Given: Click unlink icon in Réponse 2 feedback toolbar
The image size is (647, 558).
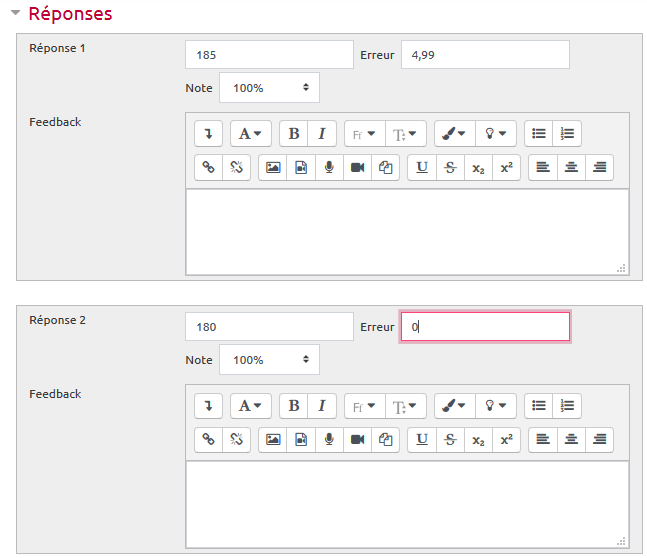Looking at the screenshot, I should click(x=236, y=439).
